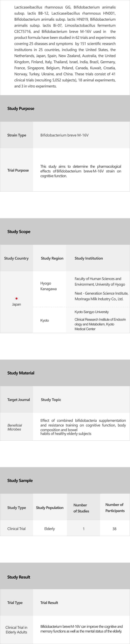This screenshot has width=130, height=644.
Task: Select the Trial Purpose label cell
Action: 18,170
